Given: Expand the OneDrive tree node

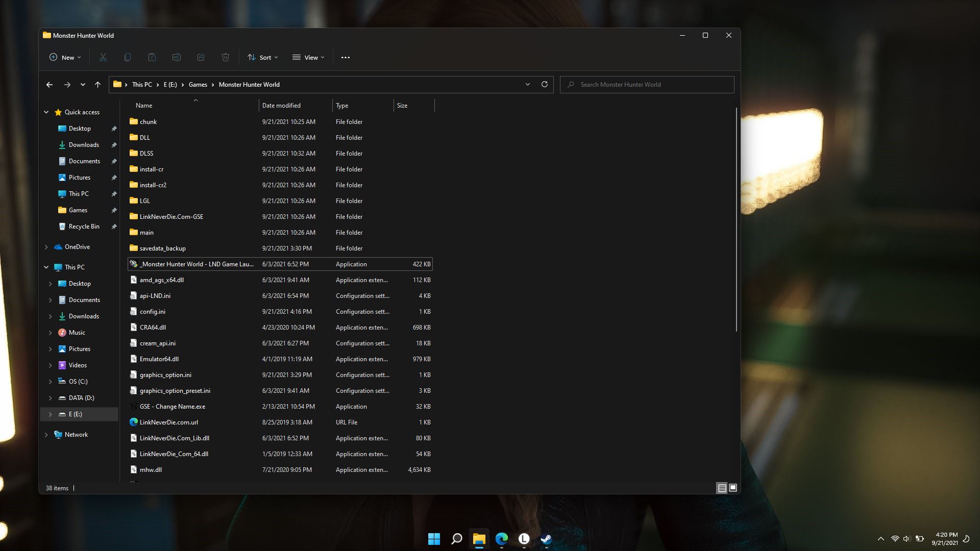Looking at the screenshot, I should pyautogui.click(x=46, y=247).
